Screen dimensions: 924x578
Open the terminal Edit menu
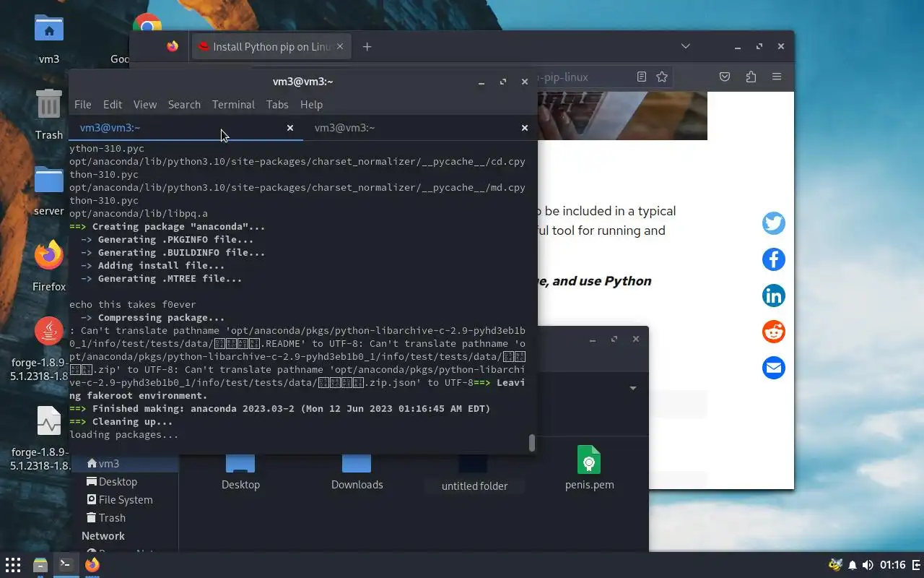tap(113, 105)
